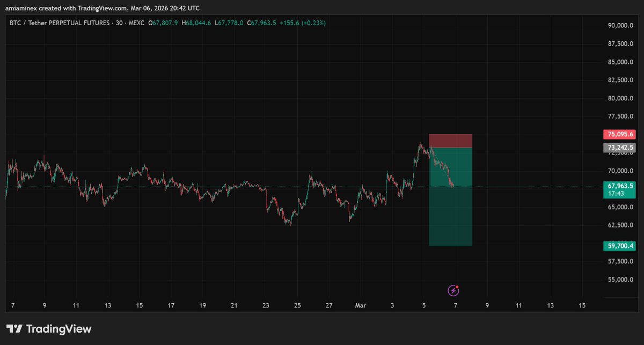Click the 23 date label on time axis
This screenshot has height=345, width=644.
[x=266, y=305]
